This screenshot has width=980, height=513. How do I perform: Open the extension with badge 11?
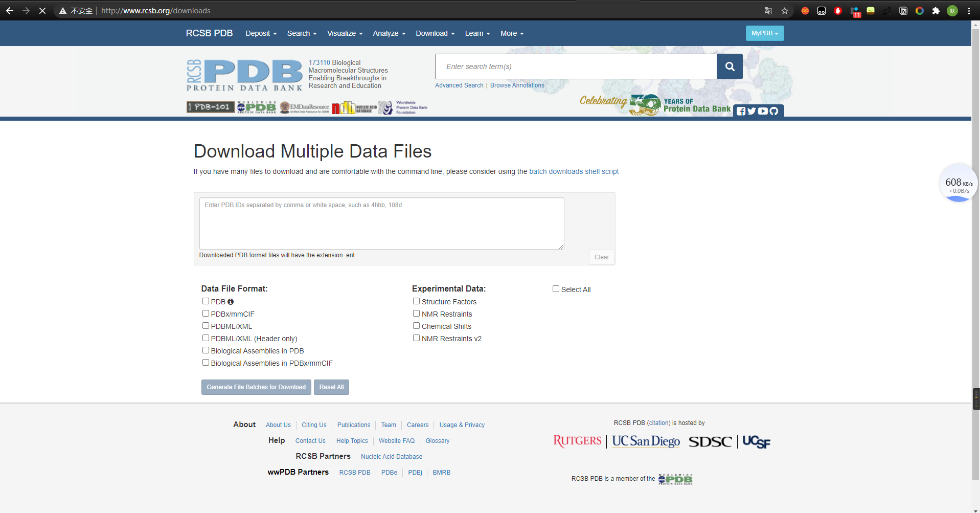click(x=855, y=11)
